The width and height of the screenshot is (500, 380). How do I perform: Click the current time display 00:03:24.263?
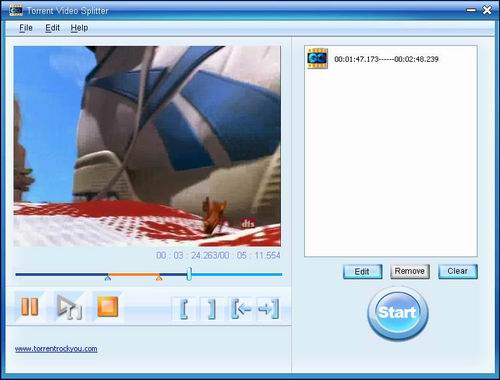click(188, 256)
